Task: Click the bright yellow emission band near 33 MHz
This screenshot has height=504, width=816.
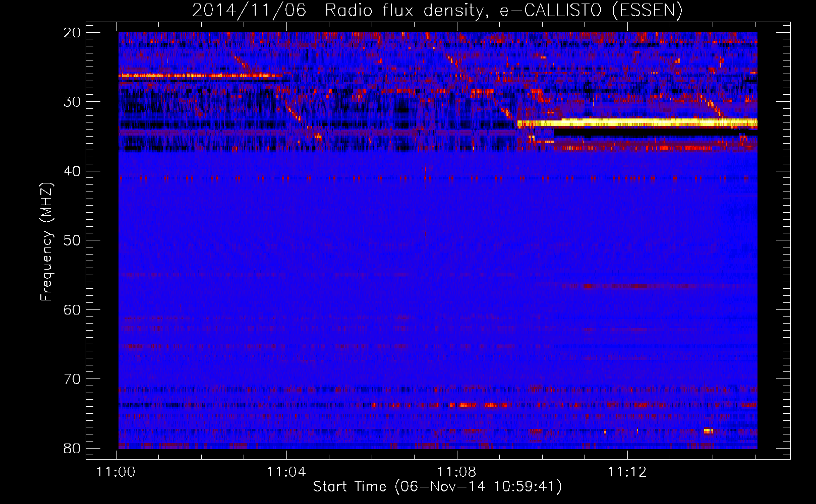Action: pos(637,122)
